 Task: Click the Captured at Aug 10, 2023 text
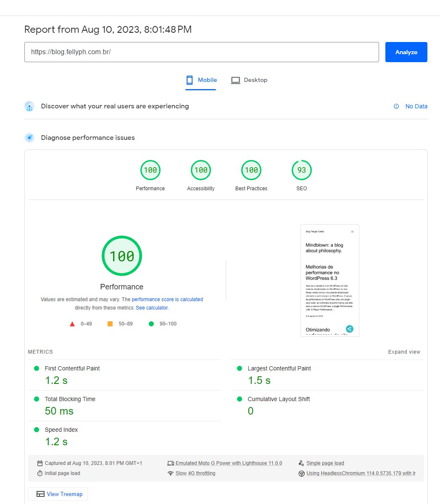[93, 463]
